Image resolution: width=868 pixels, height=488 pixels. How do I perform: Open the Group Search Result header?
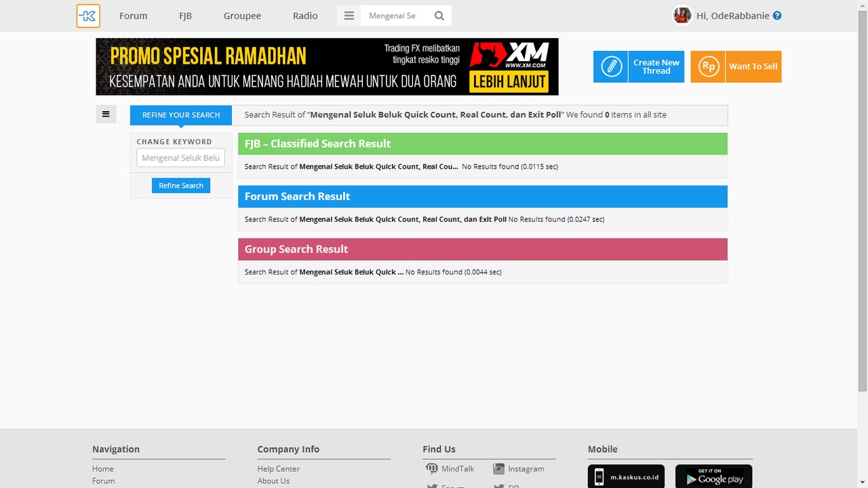482,249
